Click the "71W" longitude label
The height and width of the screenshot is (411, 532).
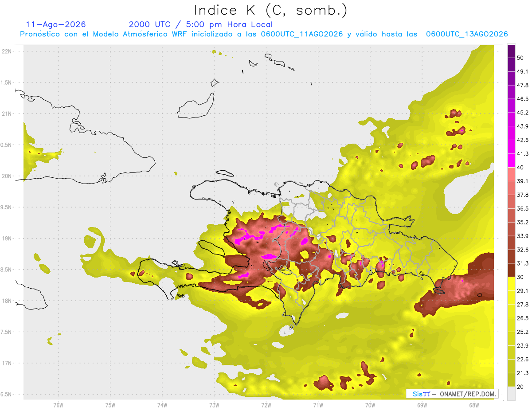tap(318, 405)
